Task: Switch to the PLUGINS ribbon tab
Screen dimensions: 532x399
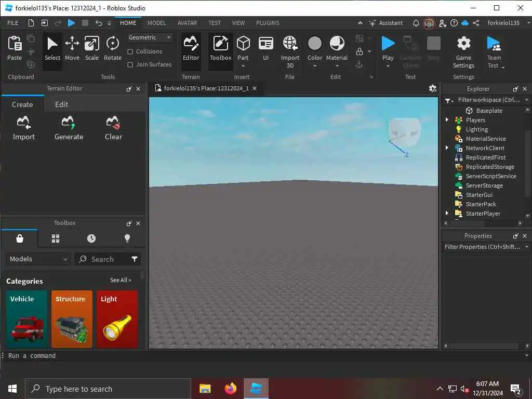Action: click(x=268, y=23)
